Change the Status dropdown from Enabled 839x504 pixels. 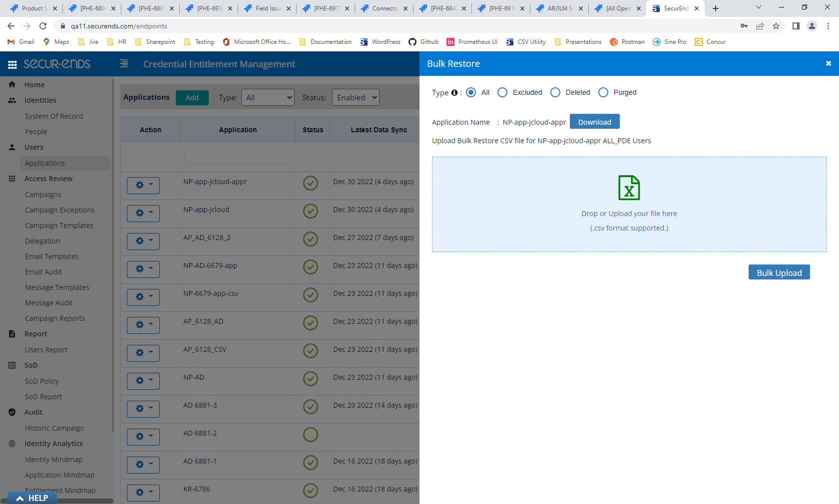tap(355, 97)
